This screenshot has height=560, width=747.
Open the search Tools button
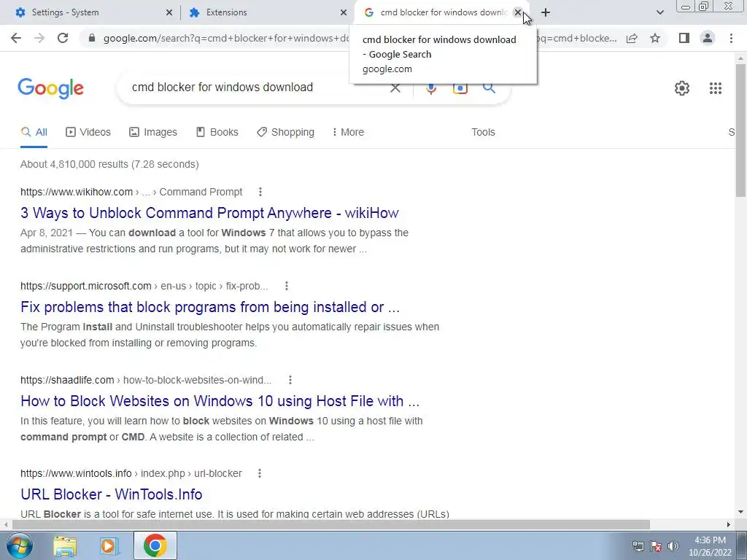(x=483, y=132)
